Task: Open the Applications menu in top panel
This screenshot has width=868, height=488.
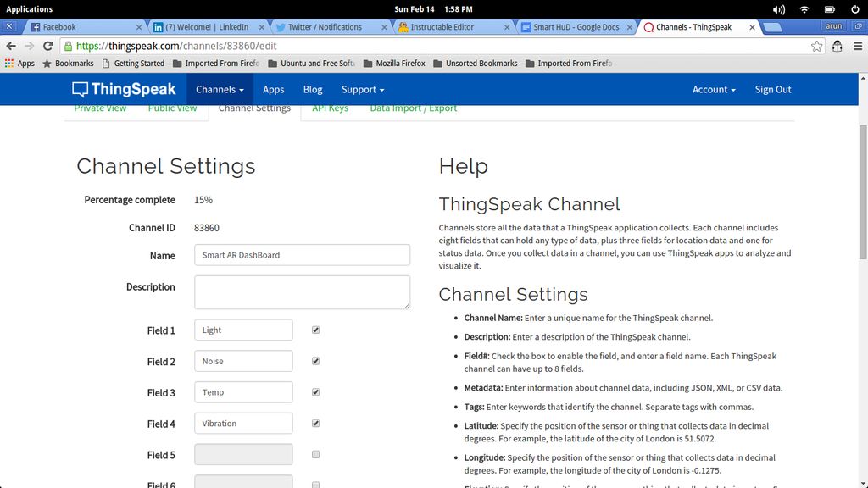Action: coord(30,9)
